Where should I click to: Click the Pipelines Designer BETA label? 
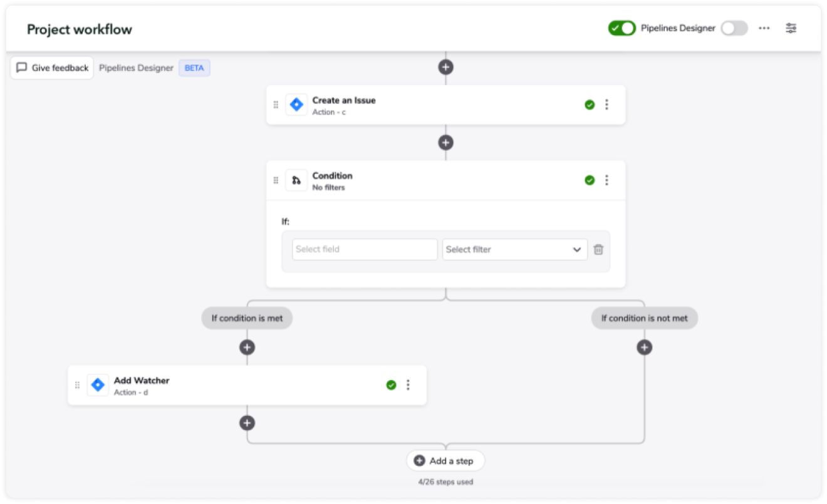[x=194, y=68]
